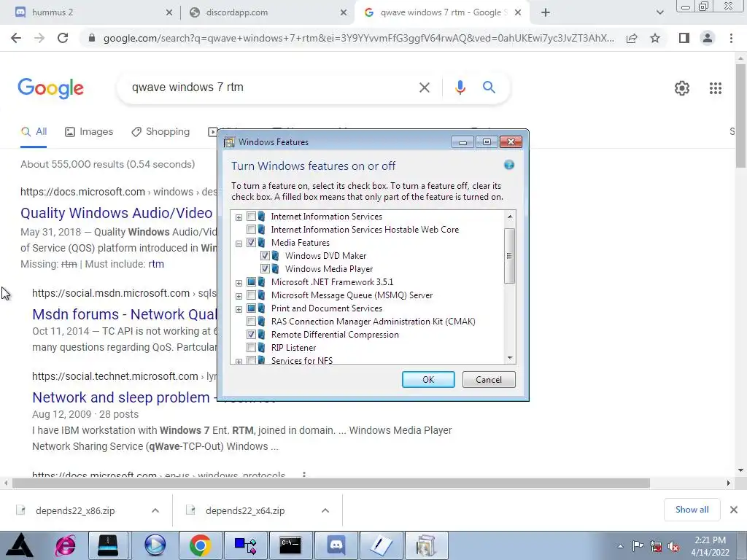This screenshot has width=747, height=560.
Task: Expand Microsoft .NET Framework 3.5.1 node
Action: pyautogui.click(x=239, y=284)
